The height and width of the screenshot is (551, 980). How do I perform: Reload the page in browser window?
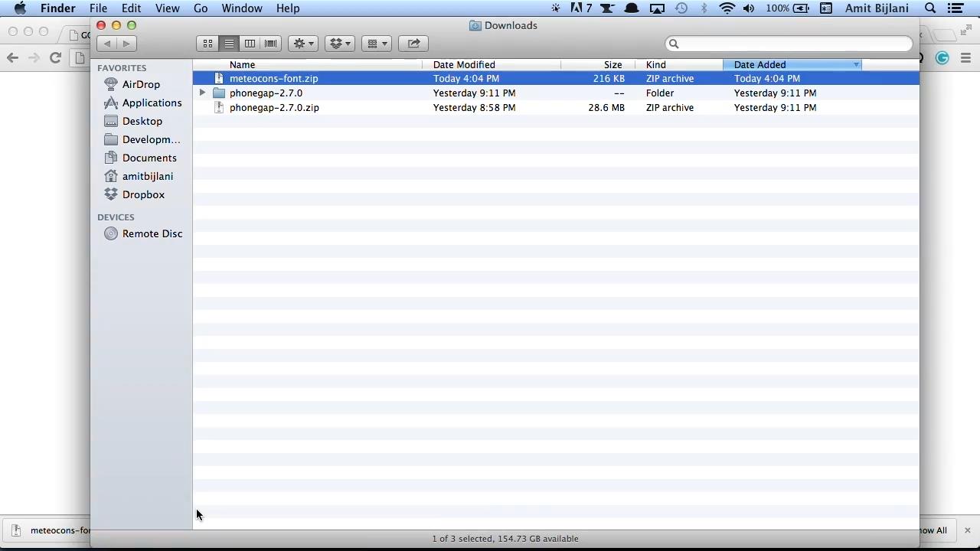tap(55, 57)
